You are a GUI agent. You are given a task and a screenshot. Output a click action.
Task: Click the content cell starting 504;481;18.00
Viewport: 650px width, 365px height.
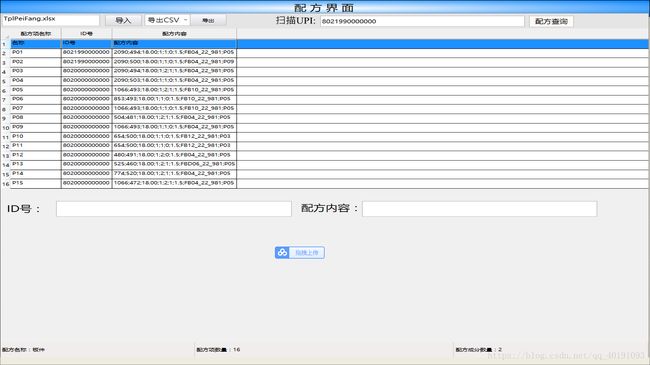click(174, 118)
